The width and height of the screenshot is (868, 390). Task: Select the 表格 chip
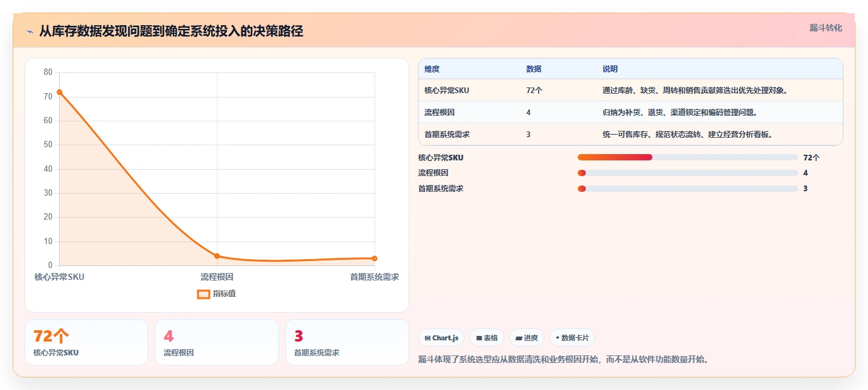487,338
